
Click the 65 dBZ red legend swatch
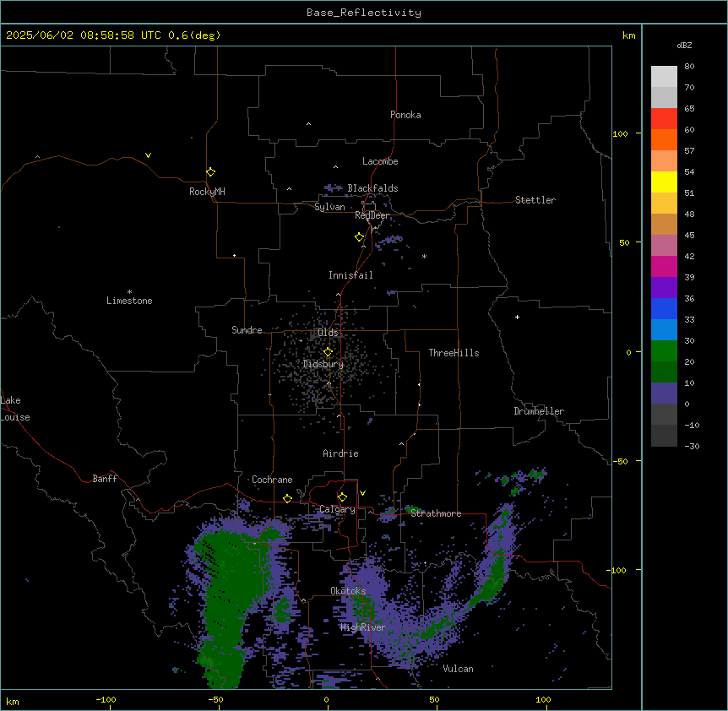pos(664,118)
